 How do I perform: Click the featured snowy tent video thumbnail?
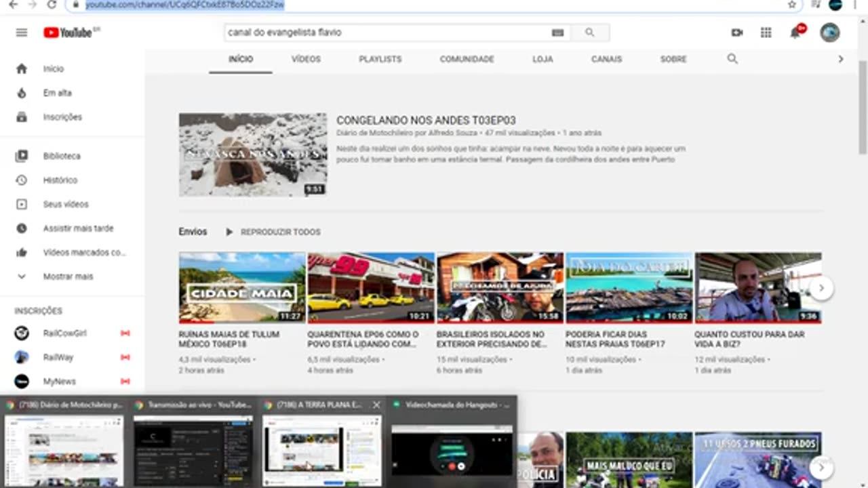(253, 155)
